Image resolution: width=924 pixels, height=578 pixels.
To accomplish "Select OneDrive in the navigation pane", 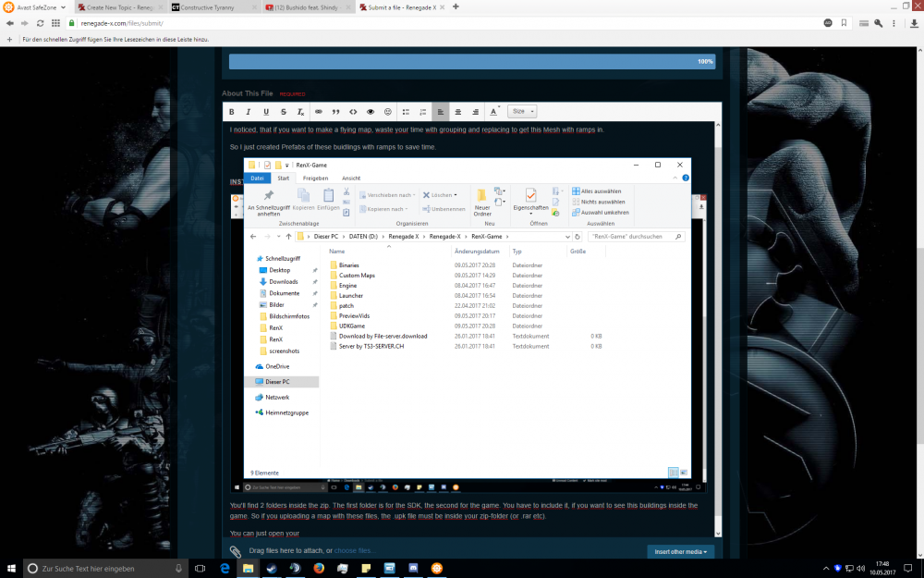I will (277, 366).
